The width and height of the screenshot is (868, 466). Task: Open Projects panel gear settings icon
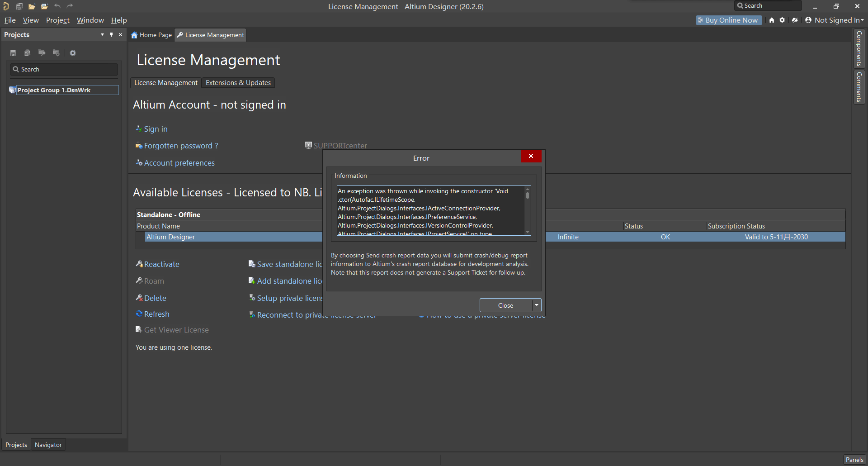pyautogui.click(x=73, y=53)
